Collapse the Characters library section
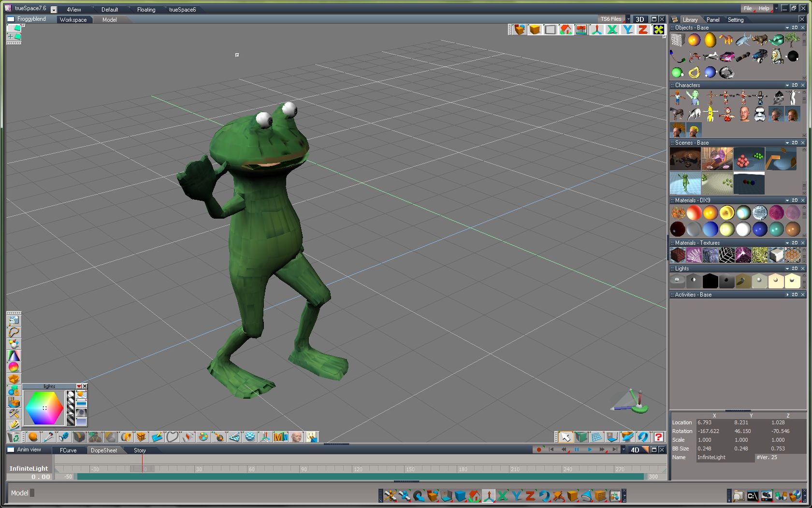812x508 pixels. tap(787, 85)
